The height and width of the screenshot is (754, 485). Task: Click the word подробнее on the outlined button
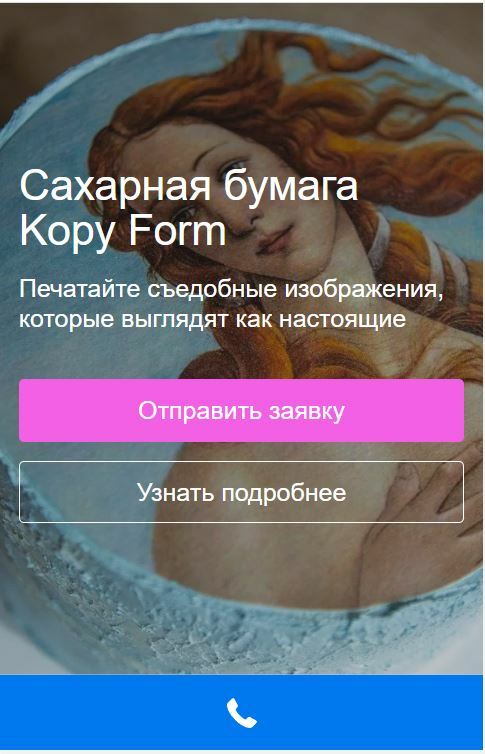click(x=284, y=493)
